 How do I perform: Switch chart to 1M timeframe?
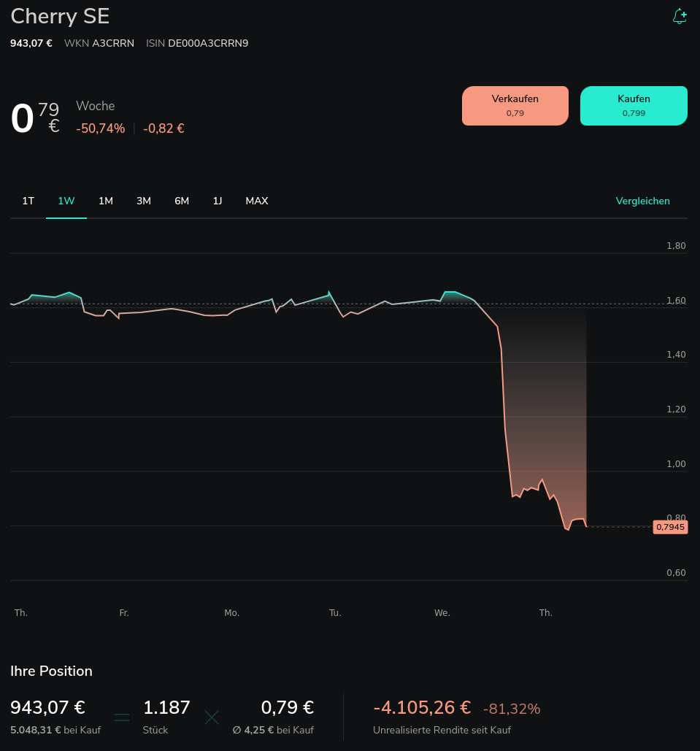pos(106,201)
